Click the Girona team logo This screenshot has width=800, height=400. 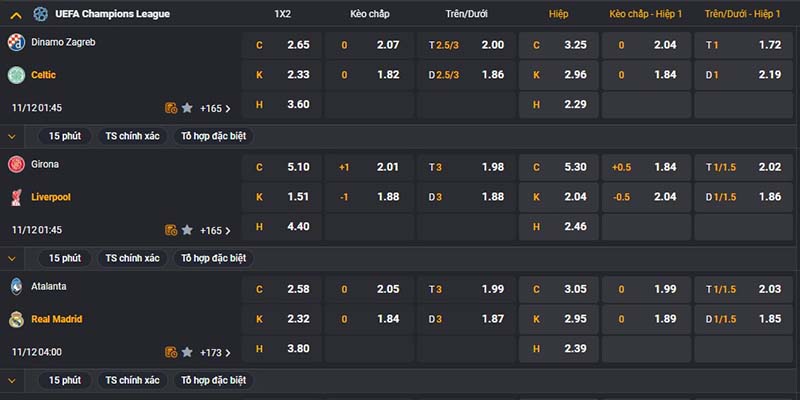[x=16, y=164]
